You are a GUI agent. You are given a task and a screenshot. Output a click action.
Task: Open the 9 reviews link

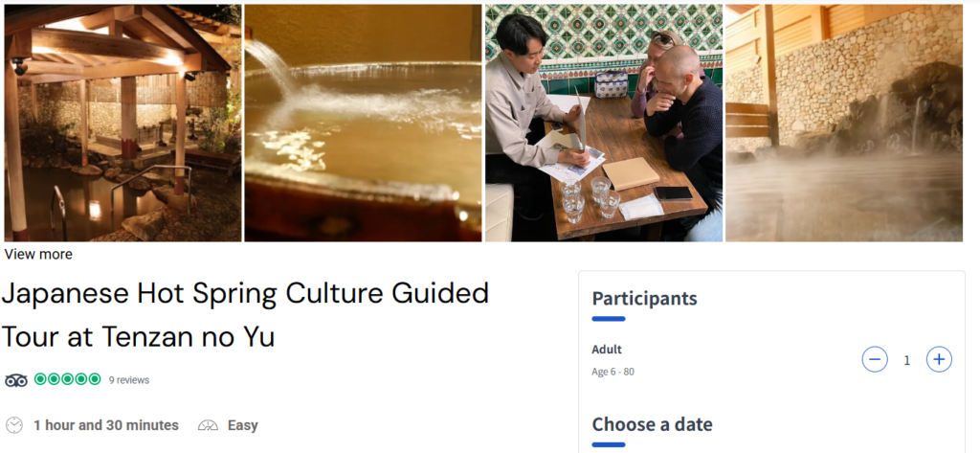pyautogui.click(x=129, y=380)
